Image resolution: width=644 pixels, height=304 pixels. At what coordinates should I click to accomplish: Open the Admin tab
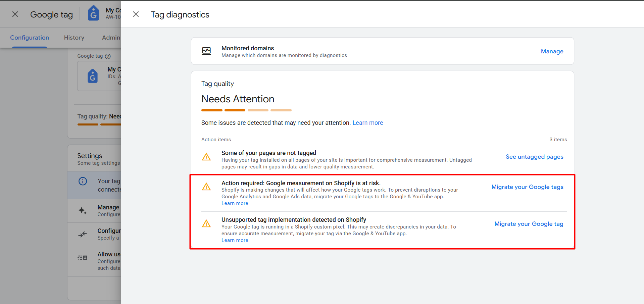tap(111, 38)
